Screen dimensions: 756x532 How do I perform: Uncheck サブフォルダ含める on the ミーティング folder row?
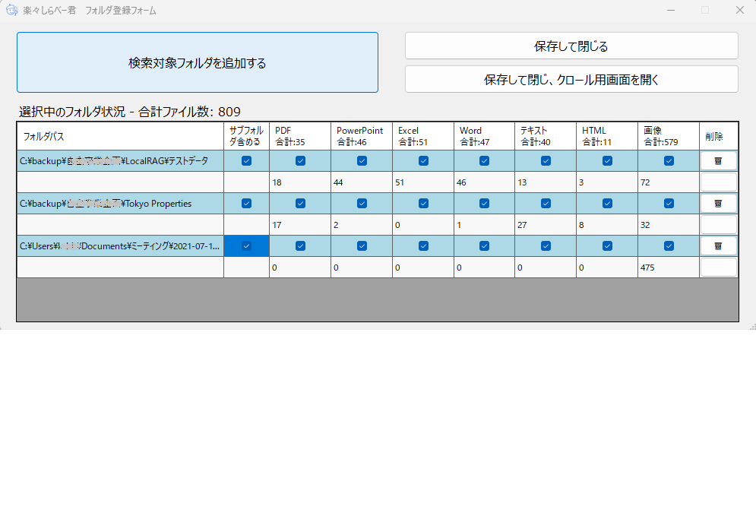pos(246,245)
